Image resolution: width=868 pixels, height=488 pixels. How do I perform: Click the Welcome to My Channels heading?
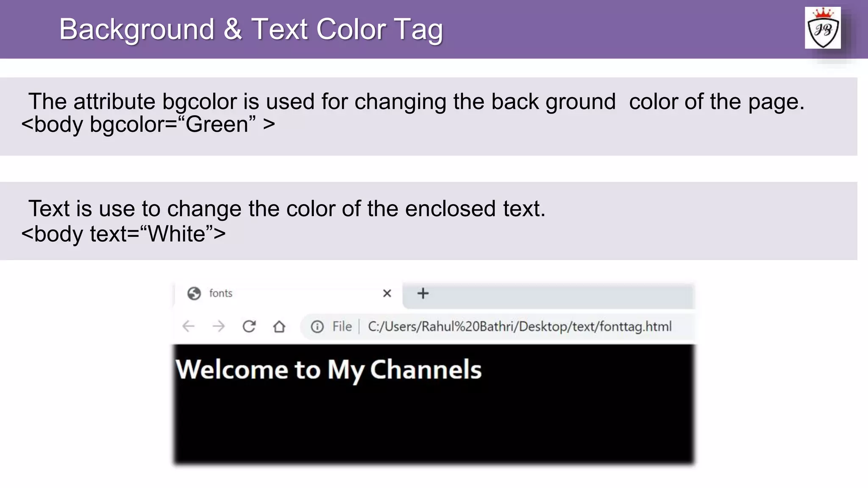point(328,369)
